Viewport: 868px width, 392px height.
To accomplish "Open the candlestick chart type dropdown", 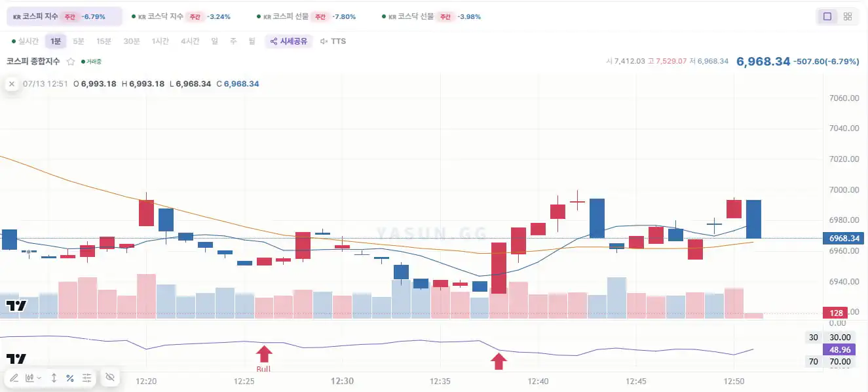I will point(33,378).
